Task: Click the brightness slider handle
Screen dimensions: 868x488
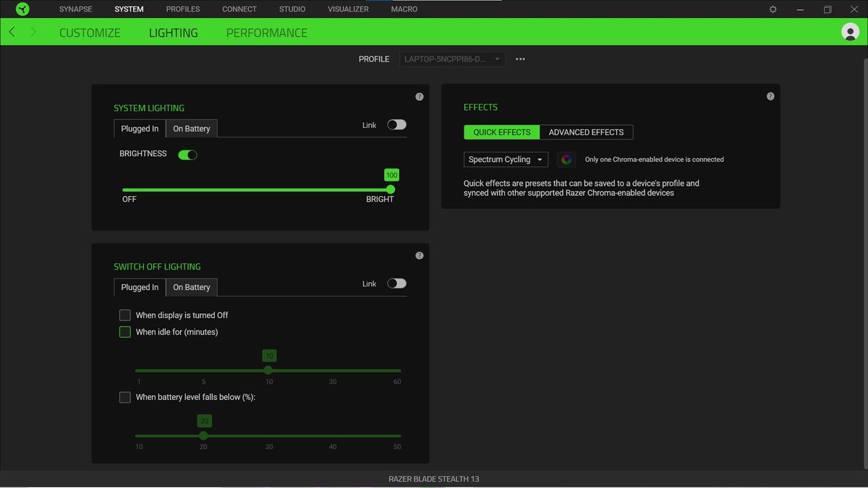Action: (391, 189)
